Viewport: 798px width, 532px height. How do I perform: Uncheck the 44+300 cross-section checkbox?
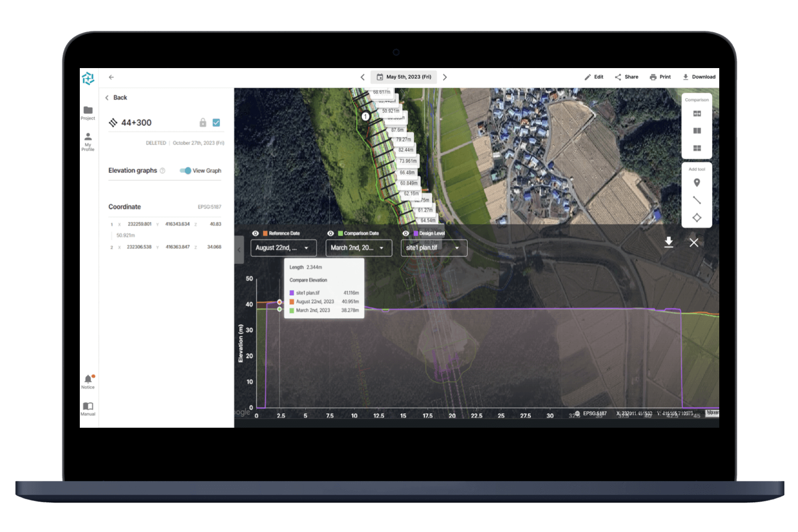(215, 122)
